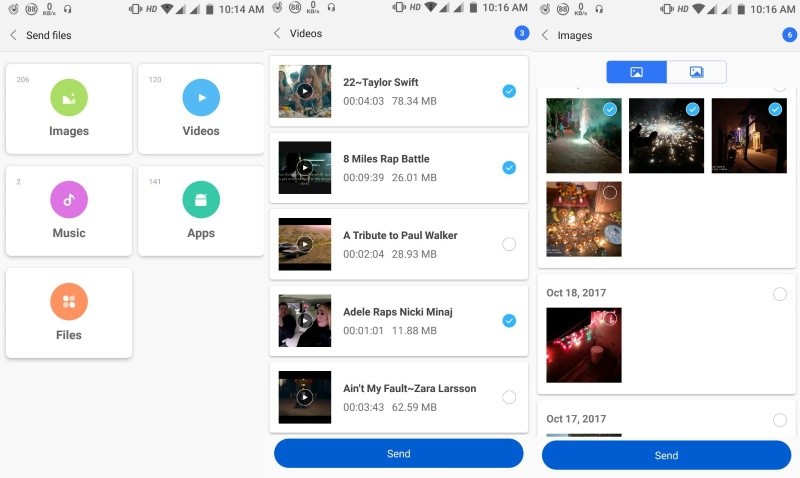Select Ain't My Fault~Zara Larsson checkbox
800x478 pixels.
click(509, 397)
